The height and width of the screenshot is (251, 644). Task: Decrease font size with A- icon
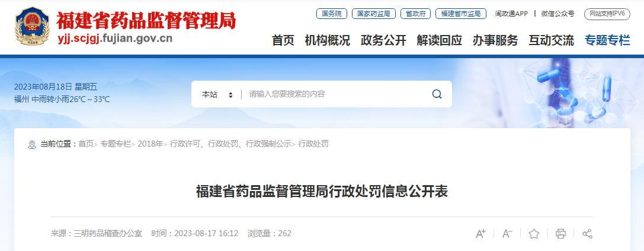tap(507, 234)
